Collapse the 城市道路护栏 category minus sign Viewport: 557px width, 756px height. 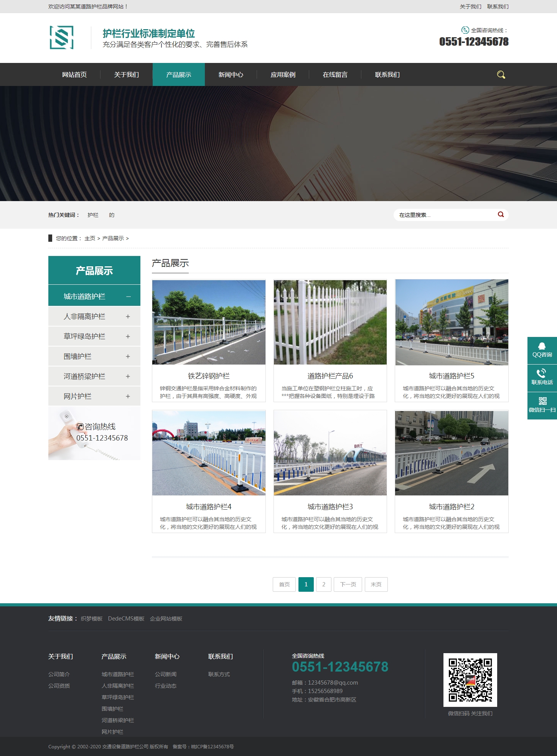(128, 296)
